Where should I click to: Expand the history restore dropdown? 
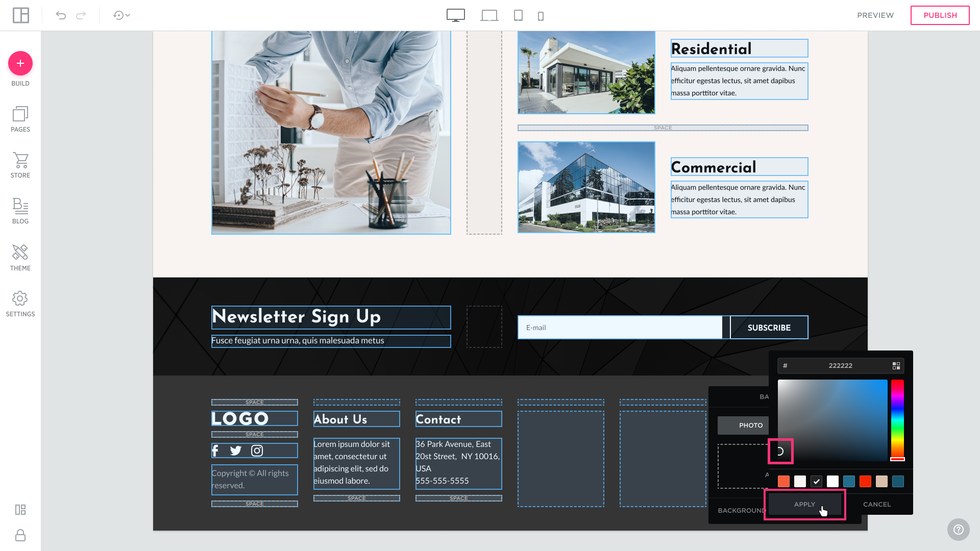point(121,15)
